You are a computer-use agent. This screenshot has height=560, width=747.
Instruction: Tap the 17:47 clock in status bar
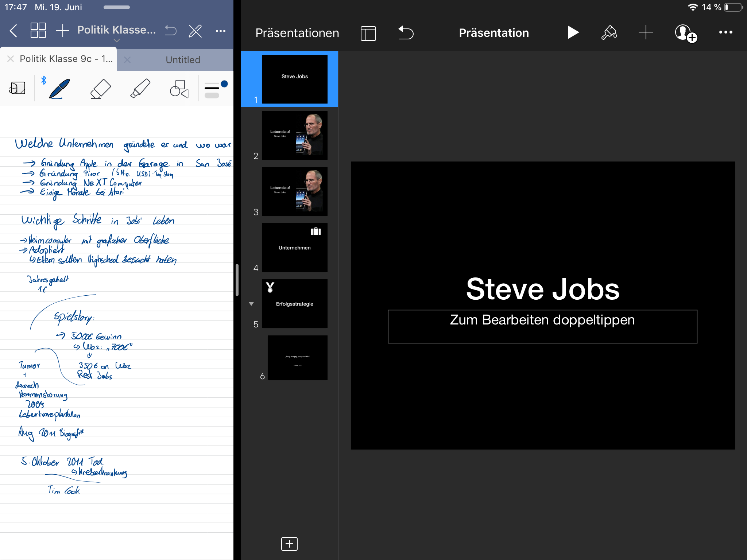tap(15, 7)
